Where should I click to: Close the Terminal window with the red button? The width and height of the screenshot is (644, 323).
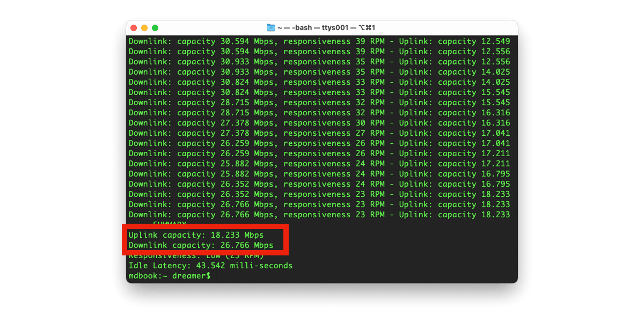[134, 28]
